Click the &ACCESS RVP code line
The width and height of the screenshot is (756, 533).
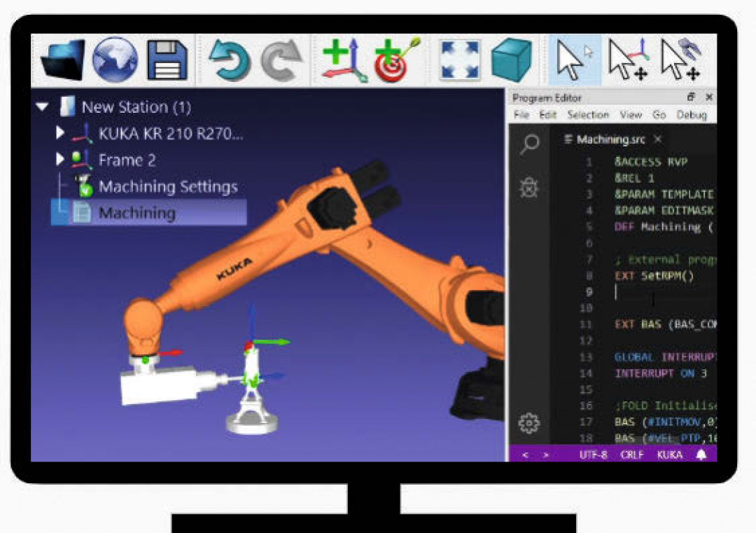tap(651, 162)
